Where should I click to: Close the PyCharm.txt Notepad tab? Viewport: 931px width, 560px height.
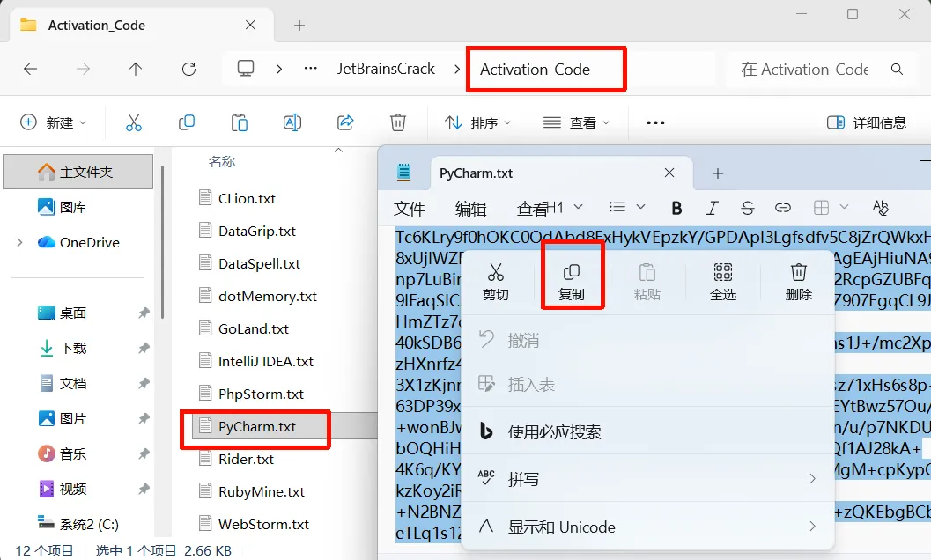click(669, 173)
